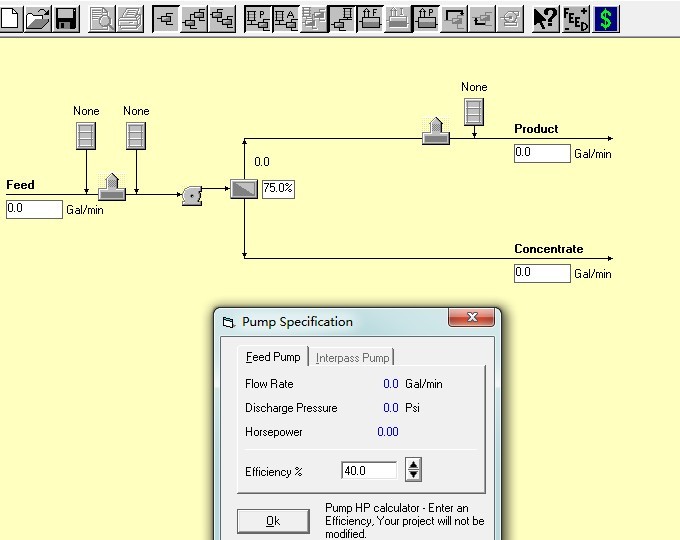The height and width of the screenshot is (540, 680).
Task: Click the greyed degasifier icon marked I
Action: pos(398,19)
